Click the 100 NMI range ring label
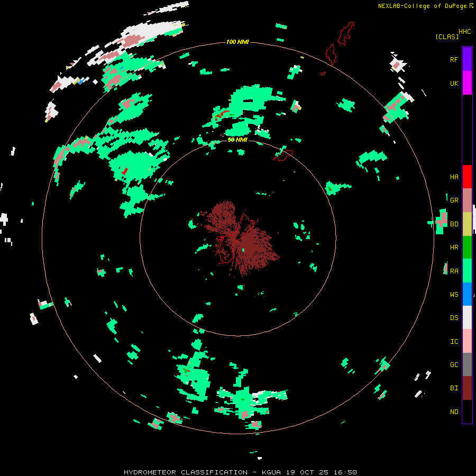 click(x=237, y=42)
